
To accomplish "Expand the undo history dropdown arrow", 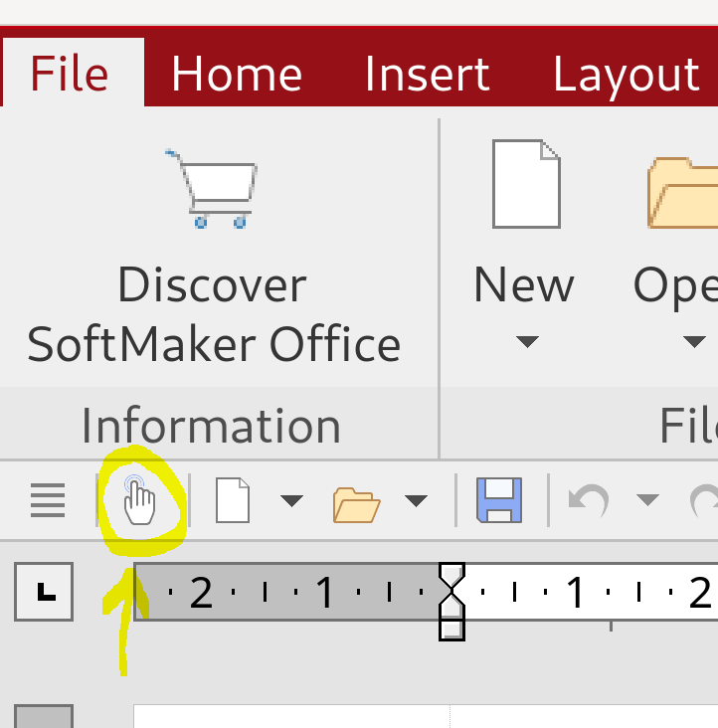I will (646, 499).
